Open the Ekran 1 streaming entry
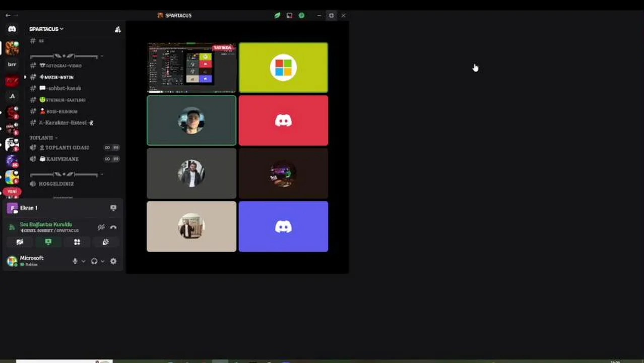Image resolution: width=644 pixels, height=363 pixels. click(x=29, y=208)
